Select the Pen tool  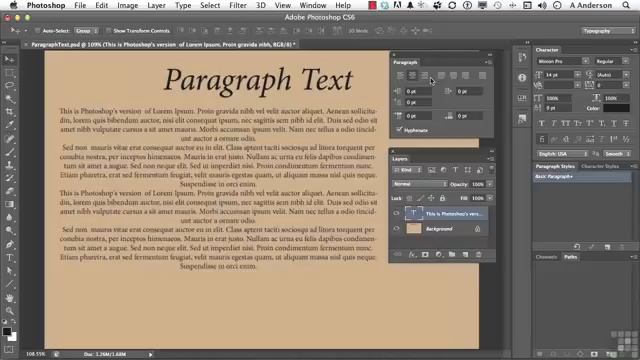click(9, 244)
